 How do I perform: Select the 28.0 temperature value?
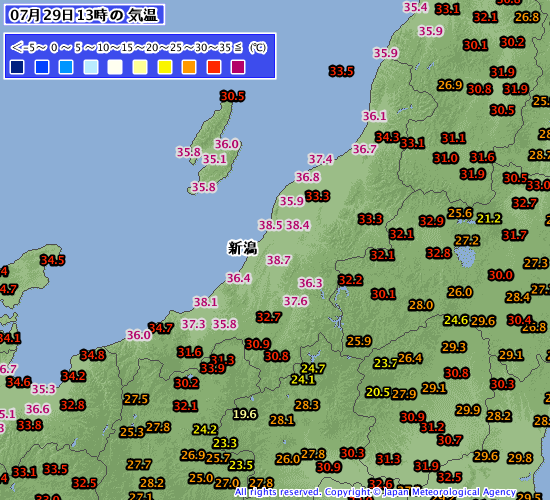[421, 305]
